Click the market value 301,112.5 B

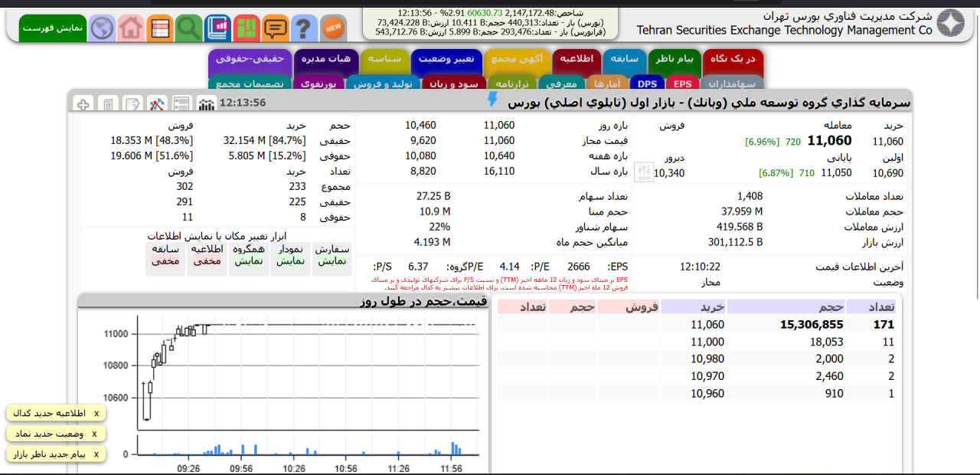735,242
